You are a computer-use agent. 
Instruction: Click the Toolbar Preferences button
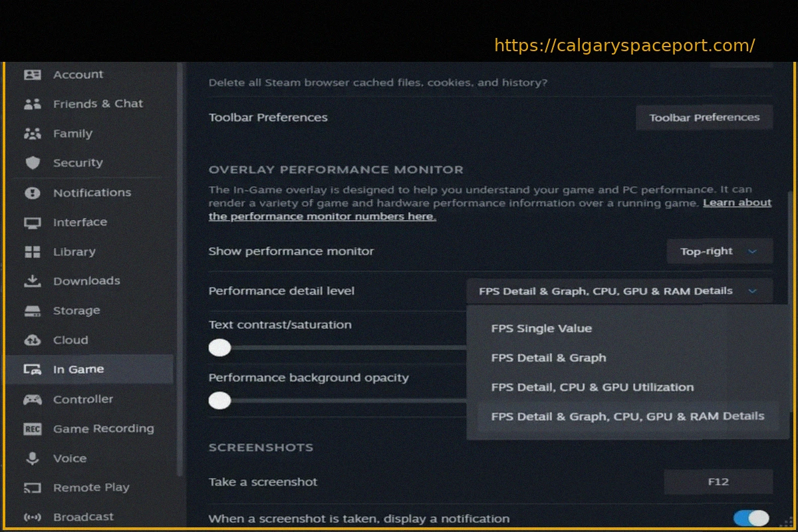point(704,118)
